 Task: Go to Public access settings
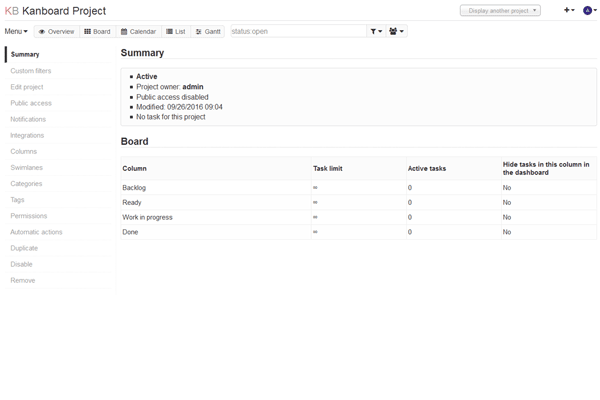[x=31, y=103]
